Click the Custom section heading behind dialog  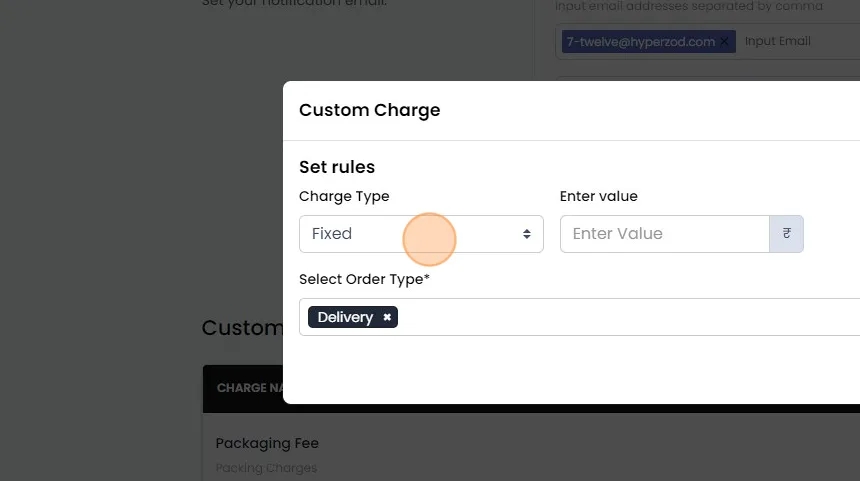(241, 328)
